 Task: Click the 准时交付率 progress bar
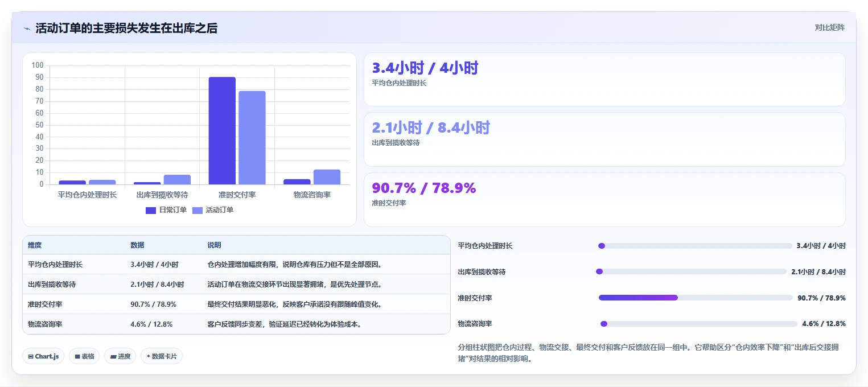tap(696, 298)
